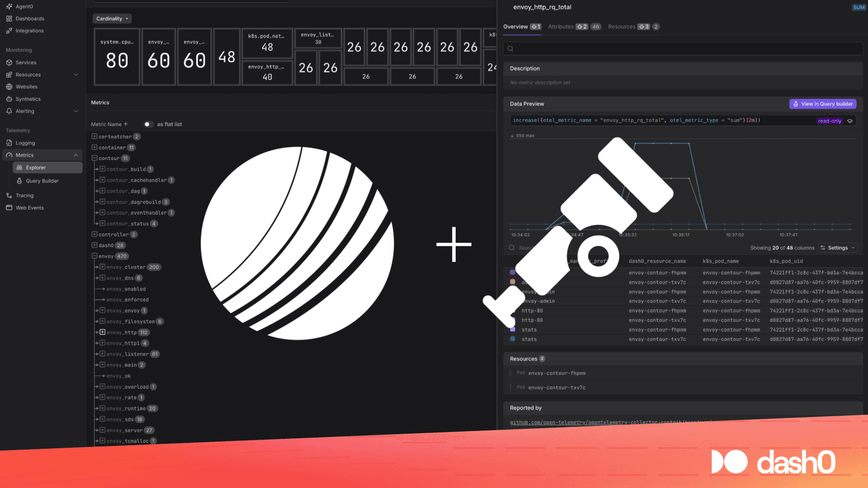The image size is (868, 488).
Task: Open Services in the sidebar
Action: 26,62
